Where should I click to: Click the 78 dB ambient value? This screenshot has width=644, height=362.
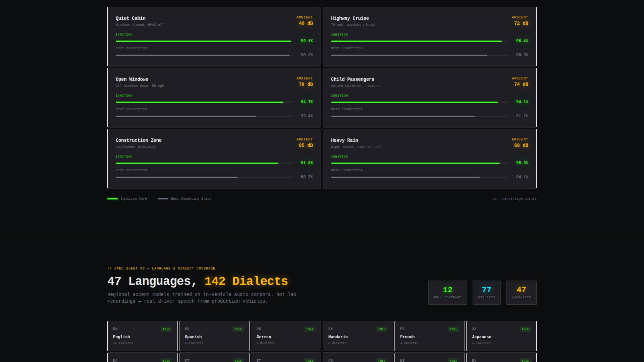(306, 84)
